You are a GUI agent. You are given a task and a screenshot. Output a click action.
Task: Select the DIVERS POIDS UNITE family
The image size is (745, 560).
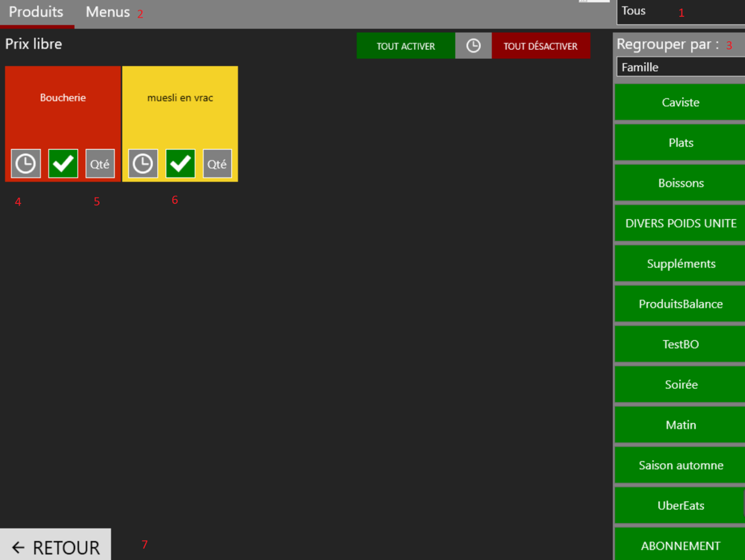coord(680,223)
